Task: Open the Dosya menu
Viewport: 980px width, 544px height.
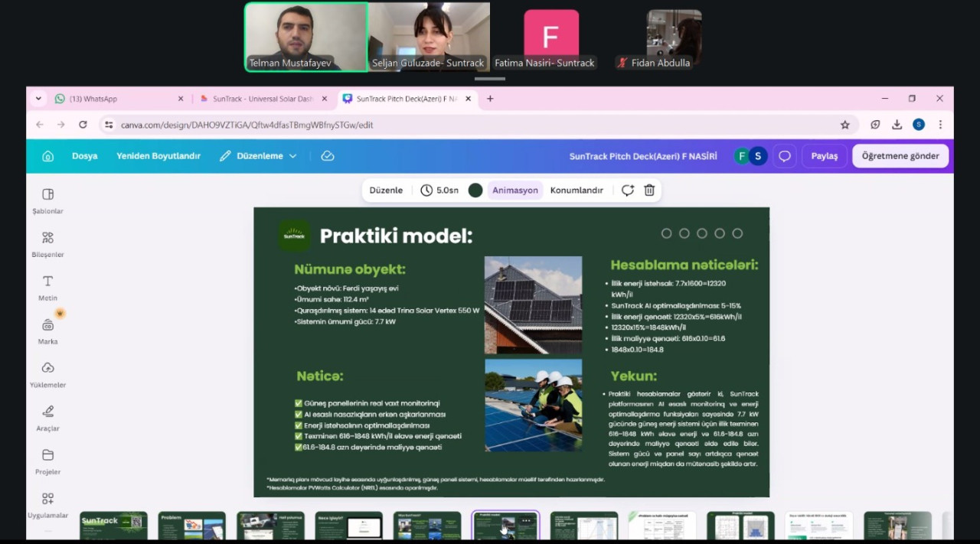Action: 85,156
